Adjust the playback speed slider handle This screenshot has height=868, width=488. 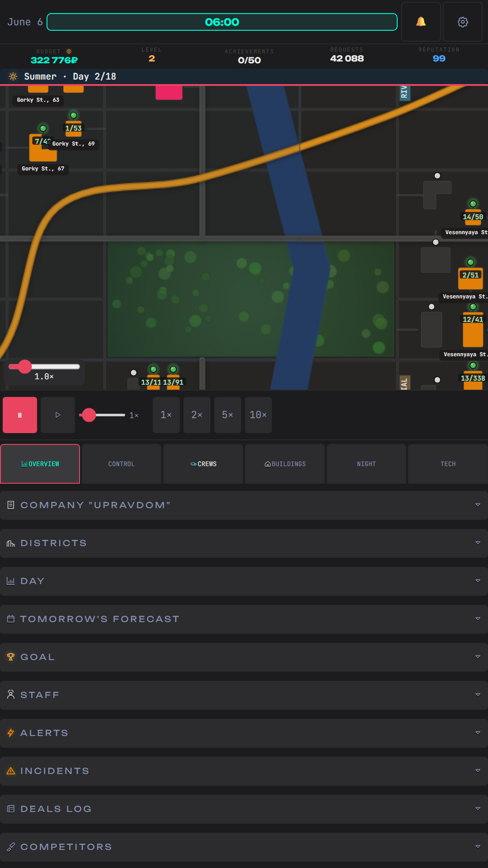89,415
